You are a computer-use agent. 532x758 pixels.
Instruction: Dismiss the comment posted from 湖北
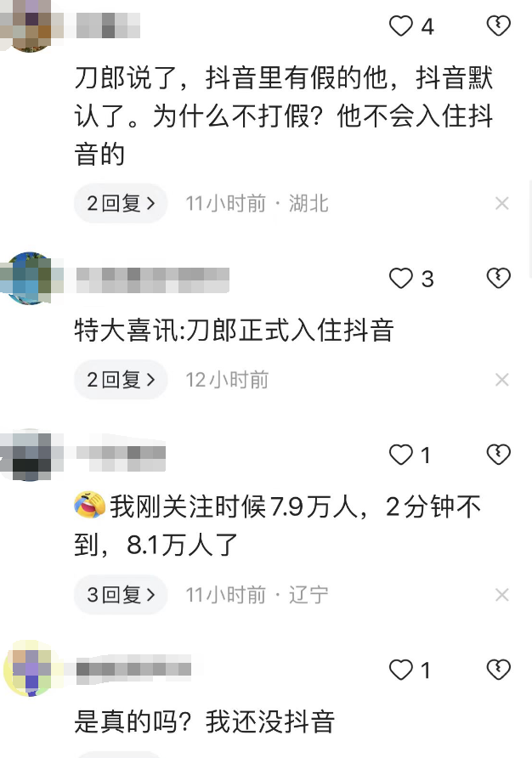coord(502,203)
